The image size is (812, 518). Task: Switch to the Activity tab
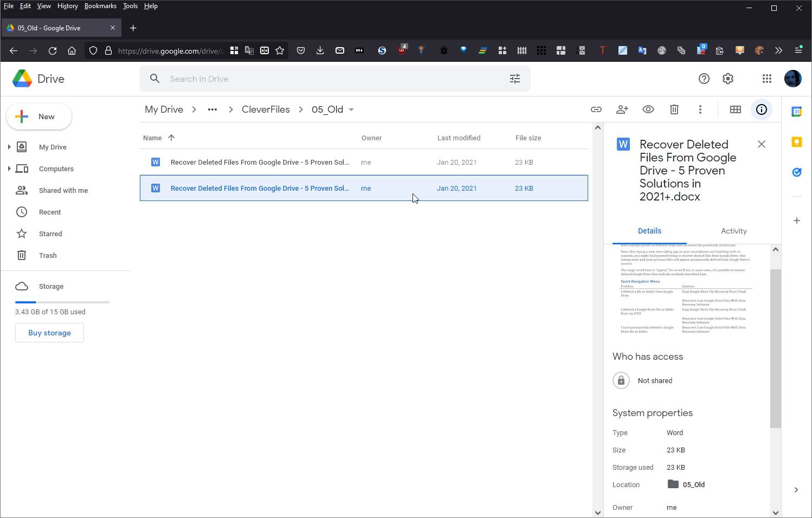[733, 231]
